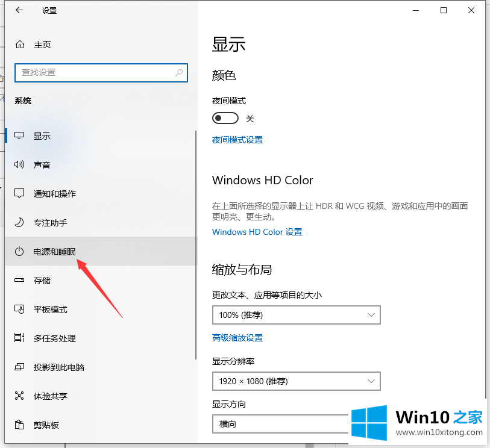Viewport: 490px width, 448px height.
Task: Click the notification icon for 通知和操作
Action: tap(19, 193)
